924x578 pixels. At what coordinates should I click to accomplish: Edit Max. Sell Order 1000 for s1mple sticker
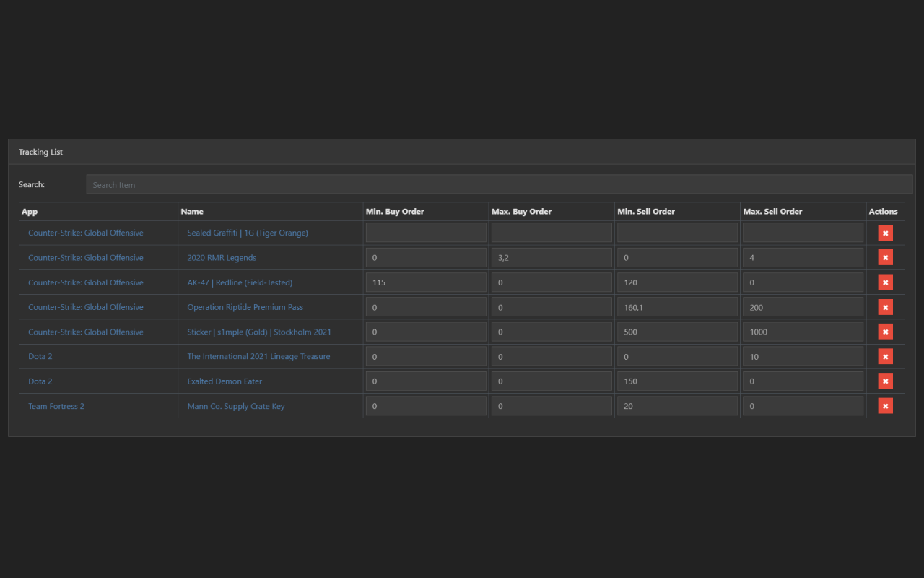pos(803,332)
